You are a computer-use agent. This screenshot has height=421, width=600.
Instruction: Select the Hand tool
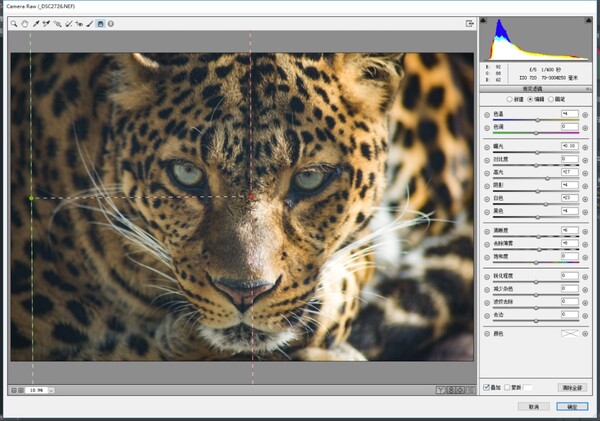pos(24,24)
